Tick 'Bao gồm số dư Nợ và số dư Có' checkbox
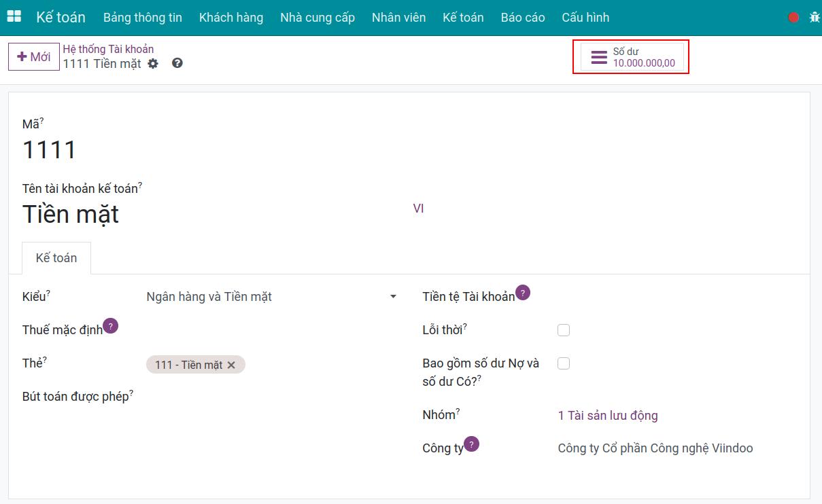This screenshot has height=504, width=822. click(x=564, y=363)
